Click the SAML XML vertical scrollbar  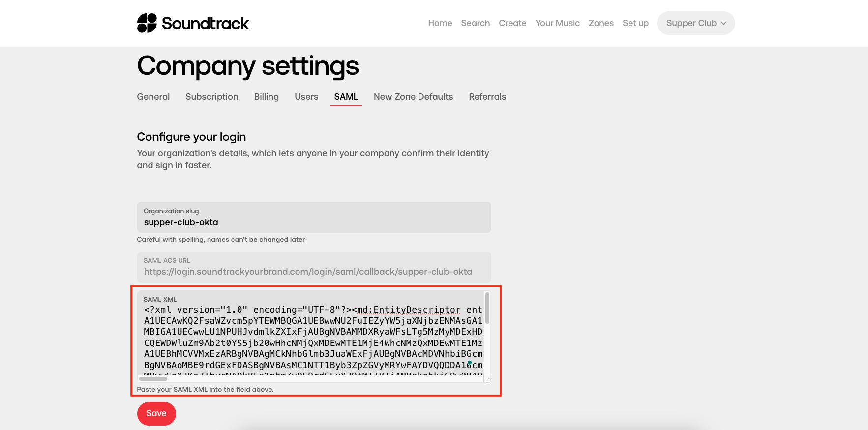487,308
